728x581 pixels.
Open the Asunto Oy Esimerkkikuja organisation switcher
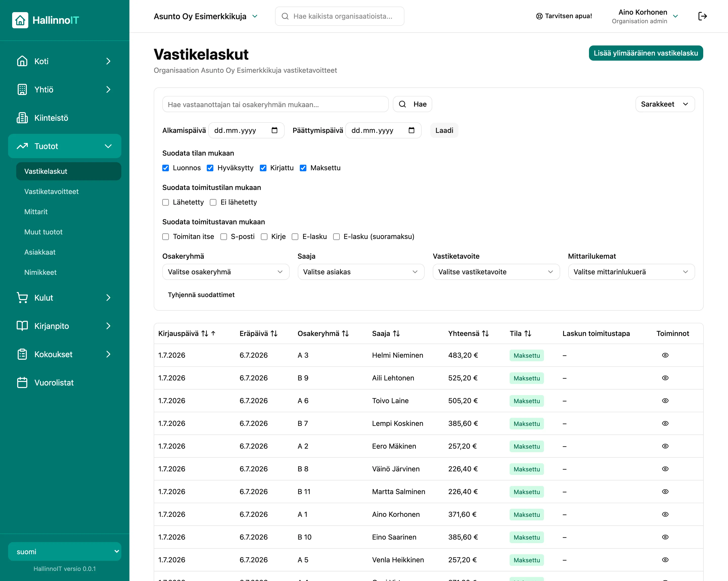(x=206, y=16)
